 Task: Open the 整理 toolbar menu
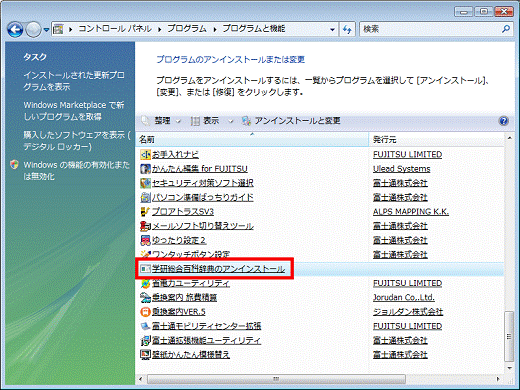point(162,121)
